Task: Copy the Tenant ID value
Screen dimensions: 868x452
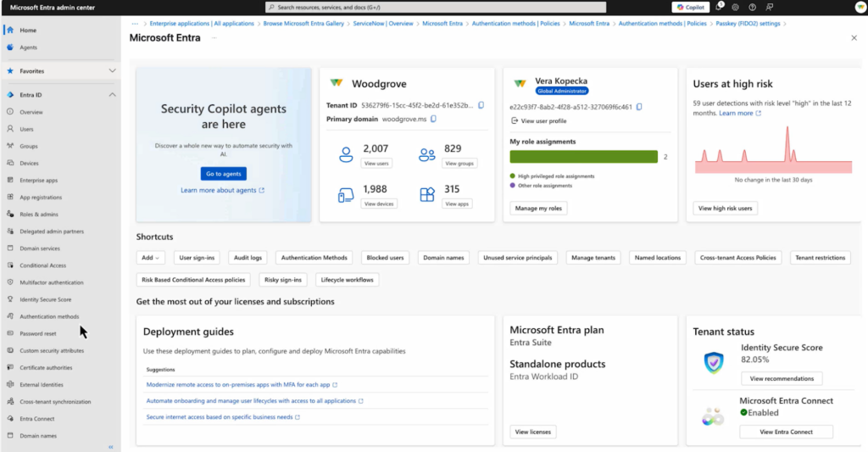Action: point(481,105)
